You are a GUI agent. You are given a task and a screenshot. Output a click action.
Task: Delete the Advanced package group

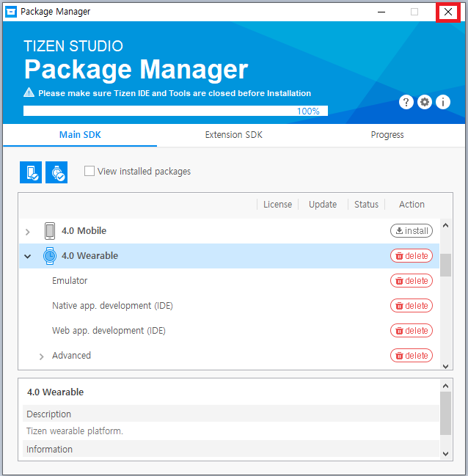click(x=412, y=356)
